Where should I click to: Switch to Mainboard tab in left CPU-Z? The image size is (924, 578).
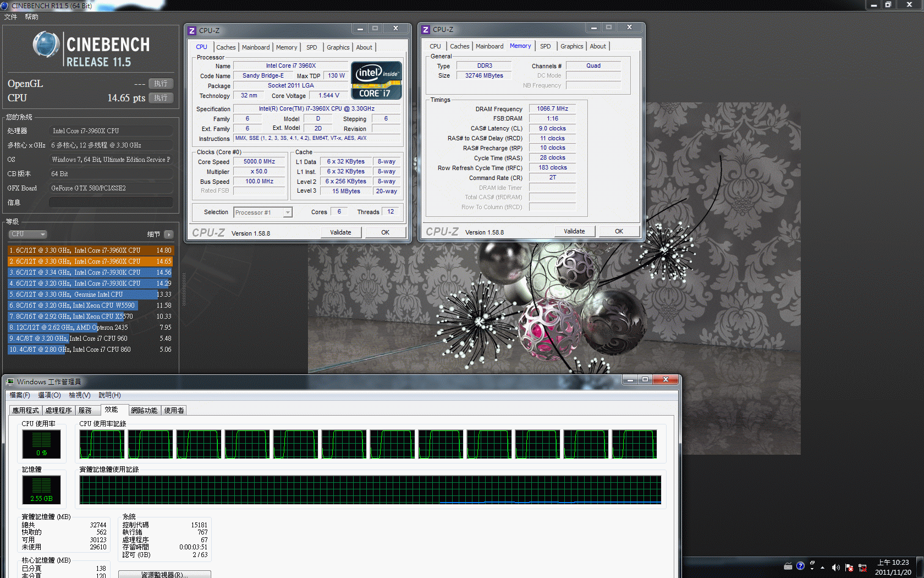point(256,47)
